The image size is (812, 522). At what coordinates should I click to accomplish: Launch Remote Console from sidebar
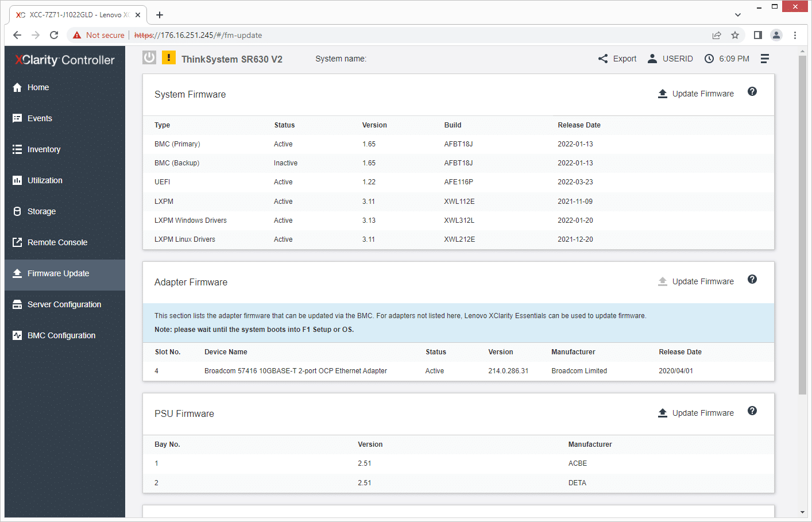point(65,242)
